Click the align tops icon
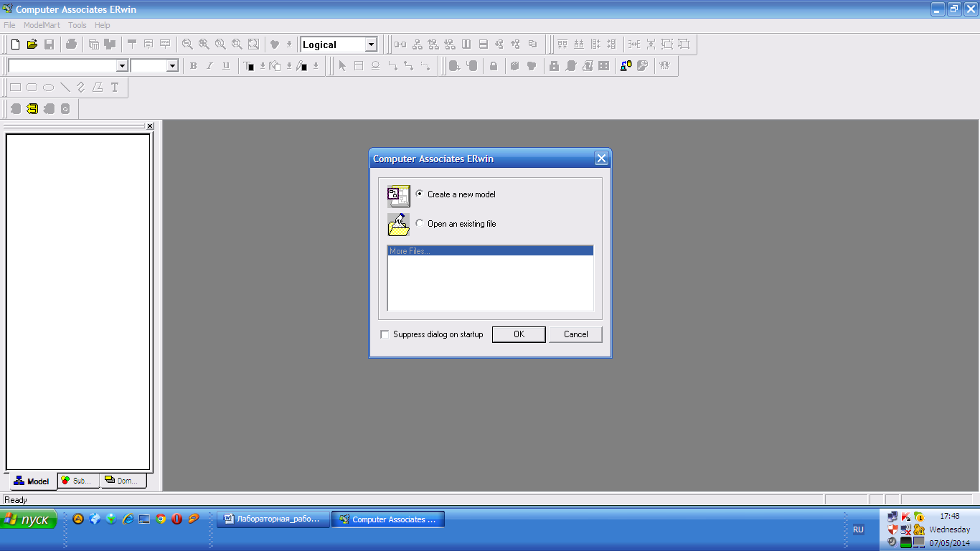Image resolution: width=980 pixels, height=551 pixels. (x=562, y=44)
